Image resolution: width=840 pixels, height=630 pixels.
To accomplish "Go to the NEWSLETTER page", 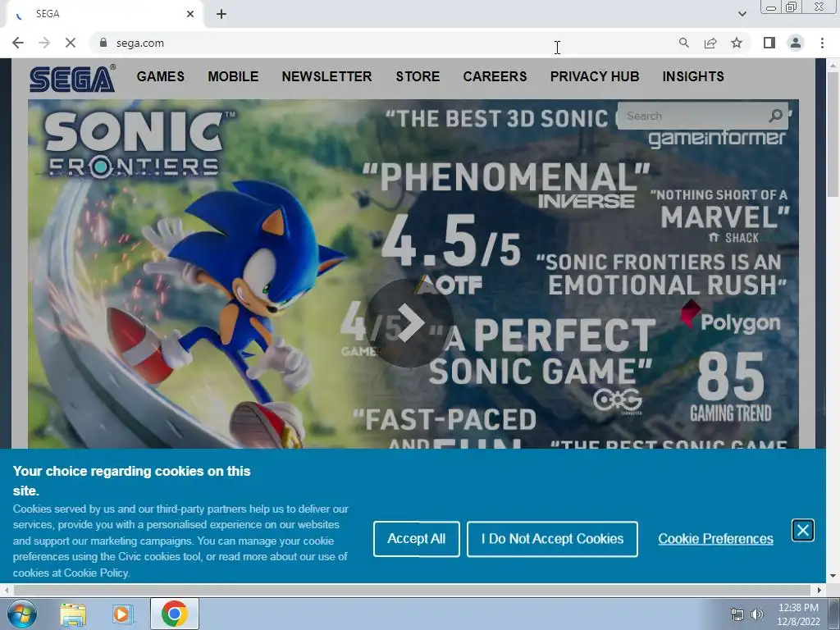I will point(326,76).
